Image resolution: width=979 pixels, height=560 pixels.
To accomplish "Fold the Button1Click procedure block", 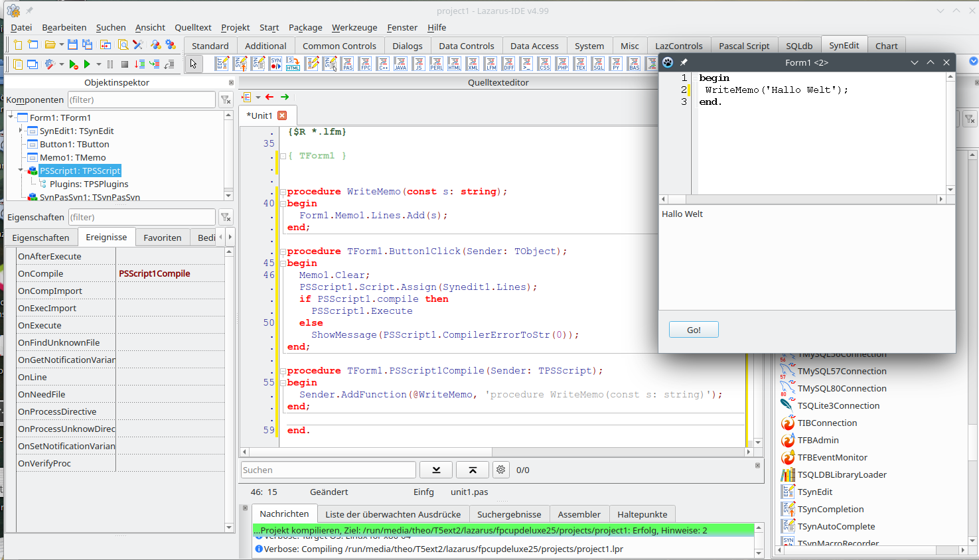I will pyautogui.click(x=283, y=251).
